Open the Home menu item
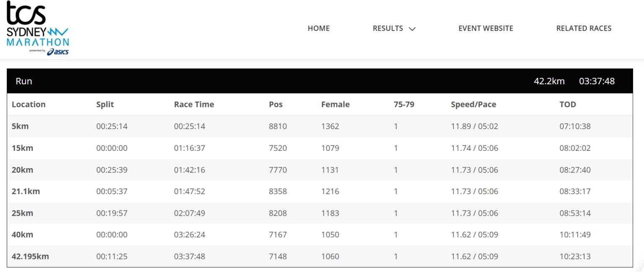Viewport: 644px width, 272px height. [319, 28]
